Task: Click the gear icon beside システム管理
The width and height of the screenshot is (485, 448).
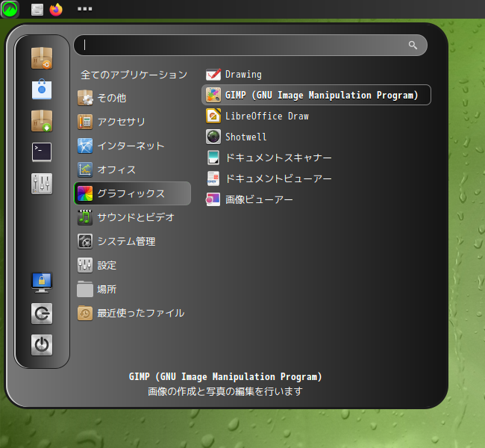Action: (85, 241)
